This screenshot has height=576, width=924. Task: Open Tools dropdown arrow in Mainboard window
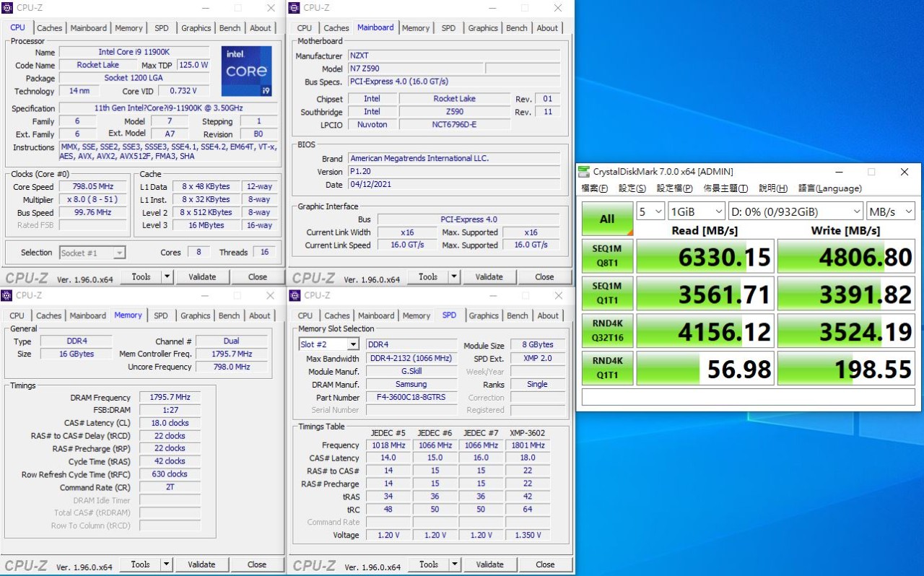click(454, 276)
